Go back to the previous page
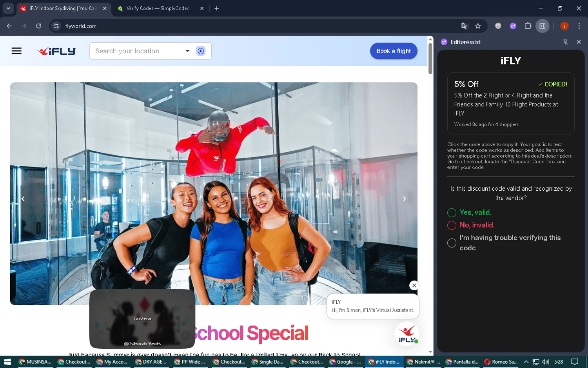 [9, 26]
